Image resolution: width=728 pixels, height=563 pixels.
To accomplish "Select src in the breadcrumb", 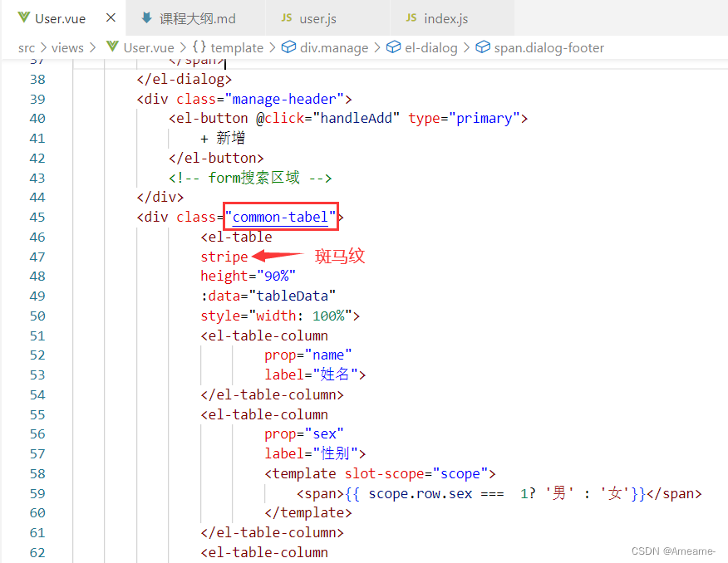I will pos(27,48).
